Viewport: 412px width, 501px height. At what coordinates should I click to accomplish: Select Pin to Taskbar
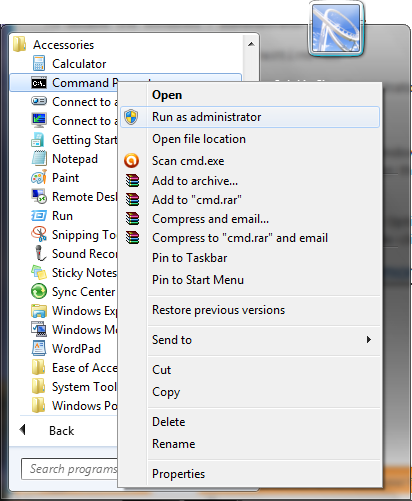(x=189, y=258)
